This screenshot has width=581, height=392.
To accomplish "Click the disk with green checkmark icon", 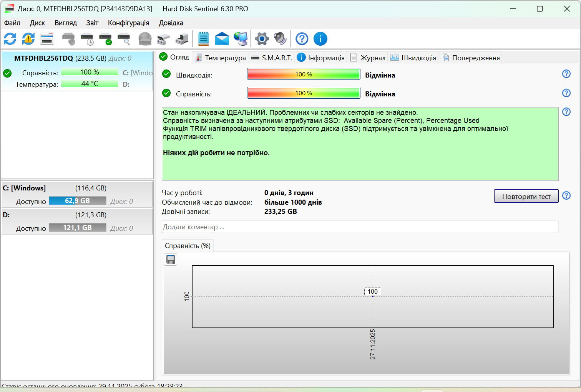I will tap(105, 39).
